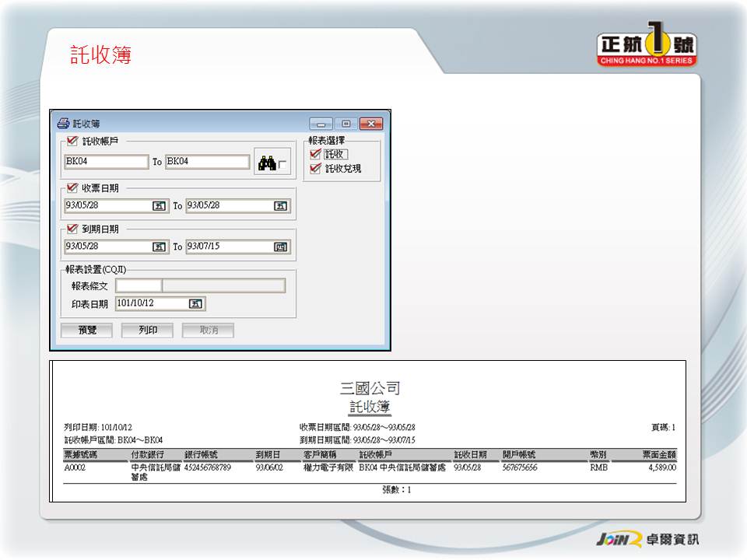Click the Ching Hang No.1 logo
Viewport: 747px width, 560px height.
point(647,48)
